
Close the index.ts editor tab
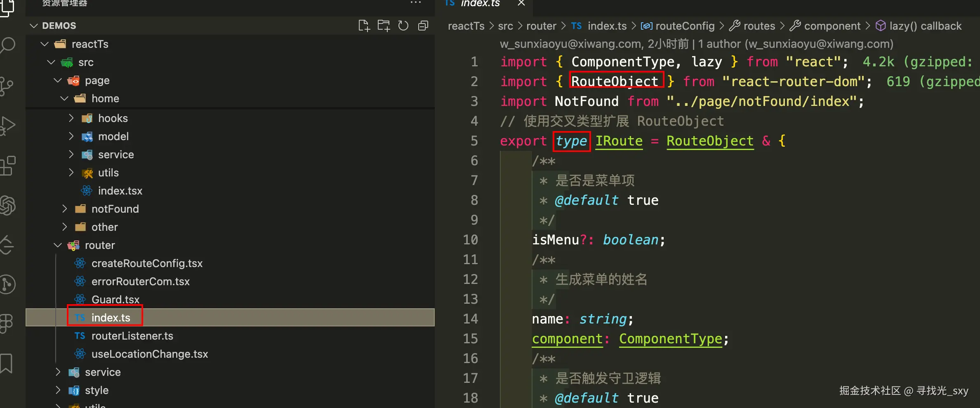(521, 3)
